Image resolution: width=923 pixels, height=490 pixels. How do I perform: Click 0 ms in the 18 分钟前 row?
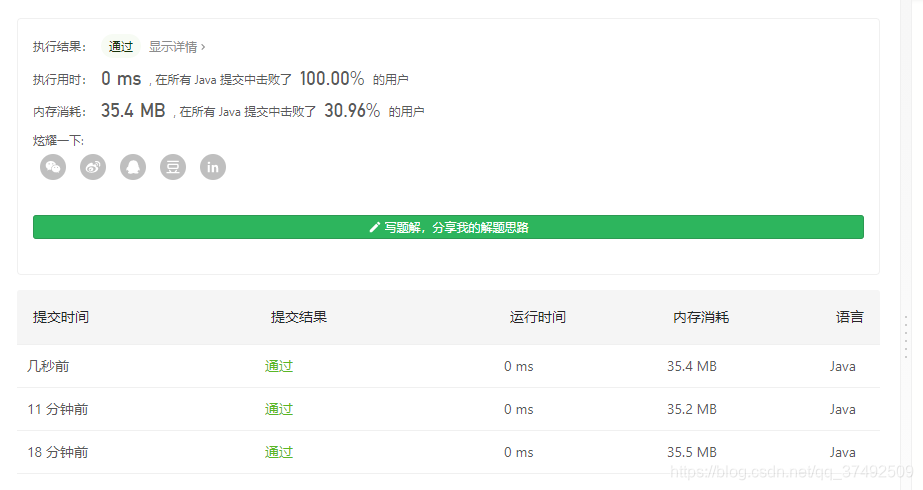(519, 452)
